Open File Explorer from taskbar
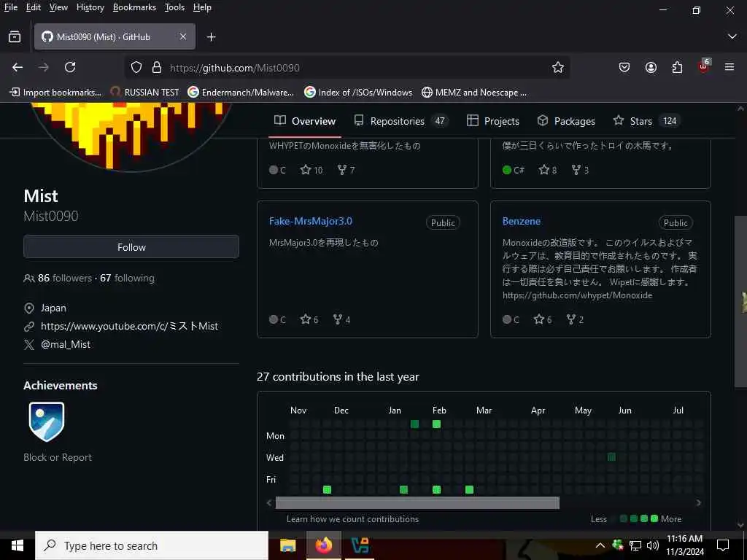Screen dimensions: 747x560 click(x=287, y=545)
